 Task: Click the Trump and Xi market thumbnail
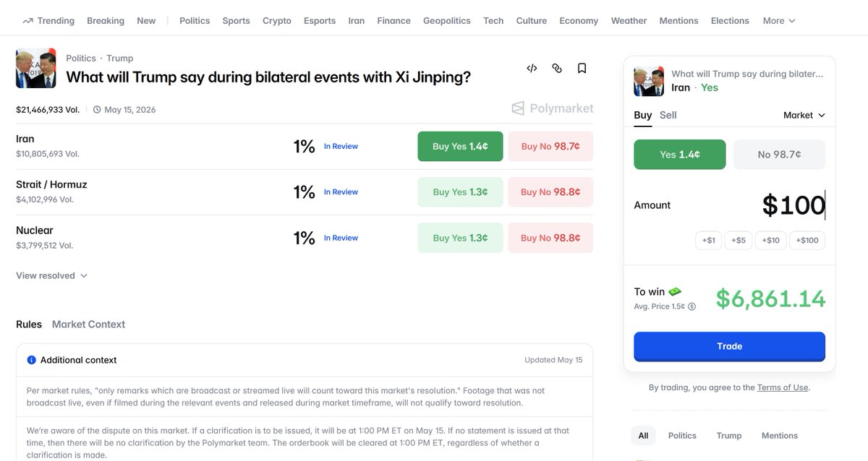(35, 68)
